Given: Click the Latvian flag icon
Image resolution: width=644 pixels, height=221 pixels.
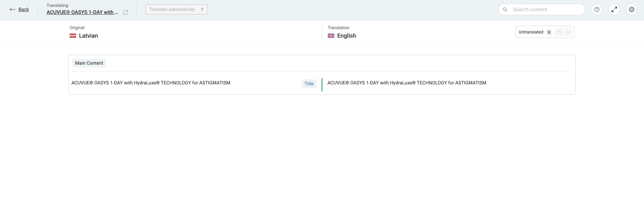Looking at the screenshot, I should [73, 36].
